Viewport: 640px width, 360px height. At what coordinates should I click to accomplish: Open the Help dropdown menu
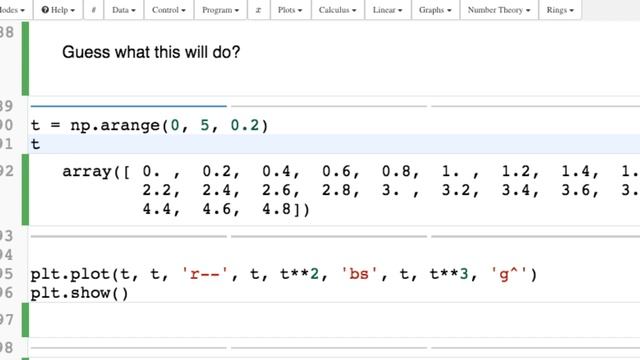pyautogui.click(x=58, y=10)
